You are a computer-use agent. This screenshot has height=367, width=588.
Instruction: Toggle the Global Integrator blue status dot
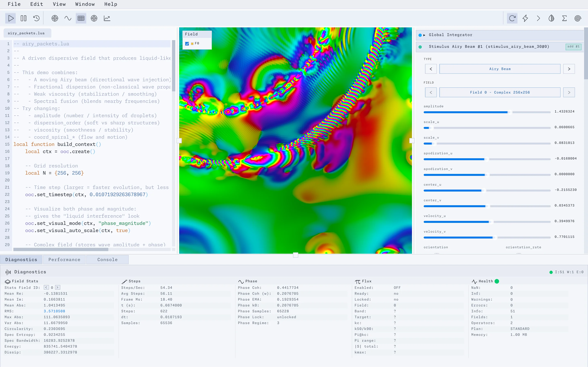[x=420, y=35]
